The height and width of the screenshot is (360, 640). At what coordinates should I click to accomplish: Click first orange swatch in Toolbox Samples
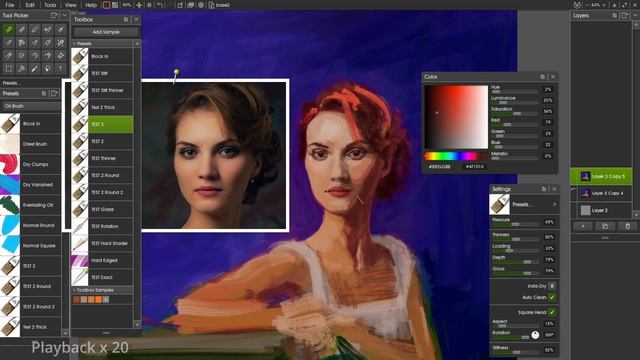[76, 299]
